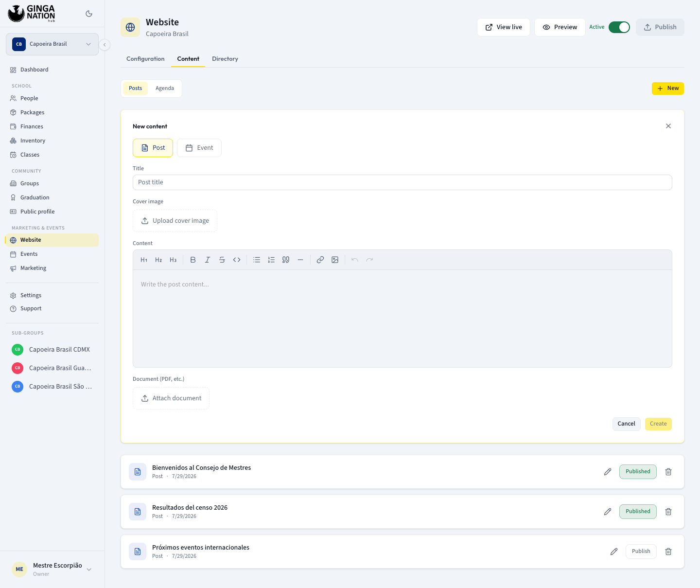
Task: Insert a blockquote
Action: pos(286,260)
